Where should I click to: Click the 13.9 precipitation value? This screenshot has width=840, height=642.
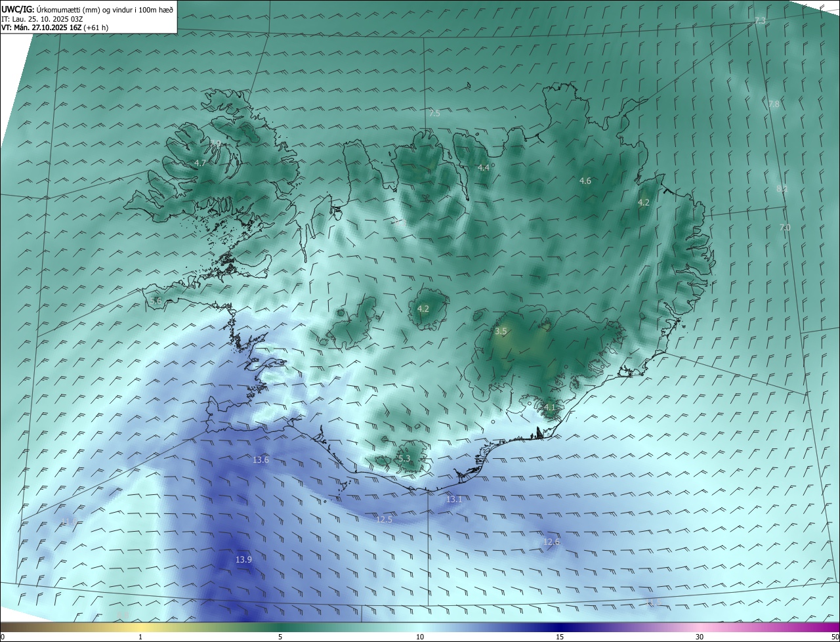(x=243, y=560)
